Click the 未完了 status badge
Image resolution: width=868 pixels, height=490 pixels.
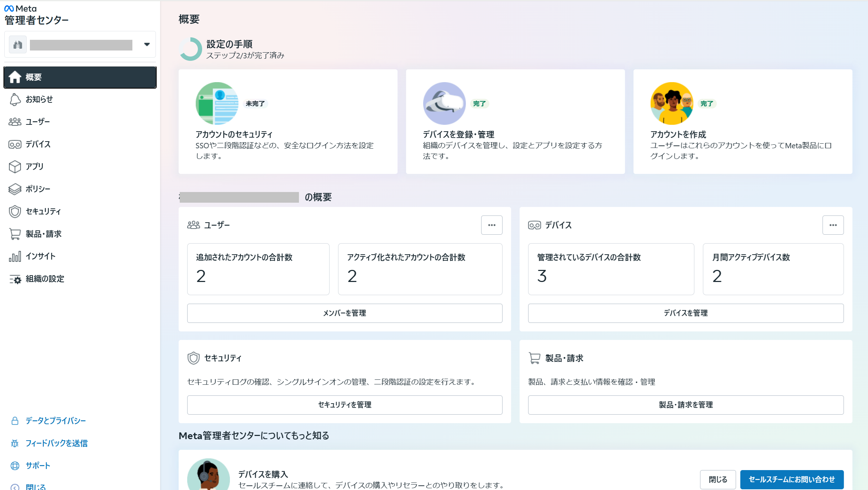[255, 103]
